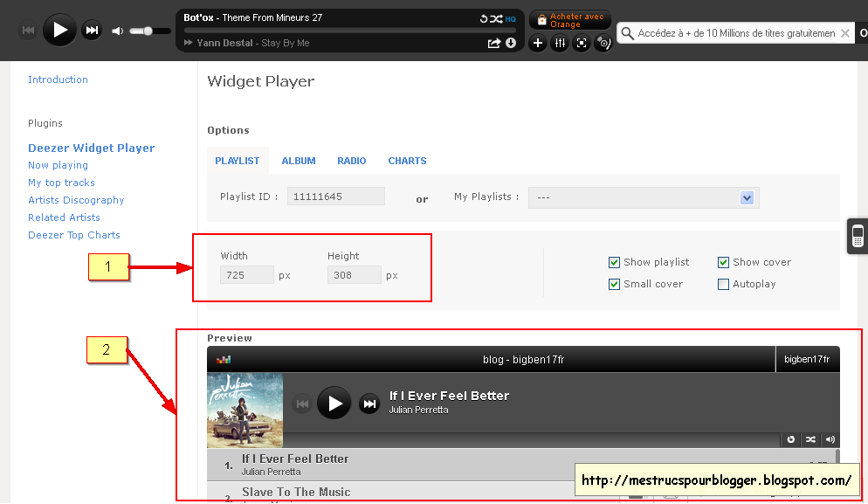Click the radio disc icon in top toolbar
The height and width of the screenshot is (504, 868).
pos(603,43)
